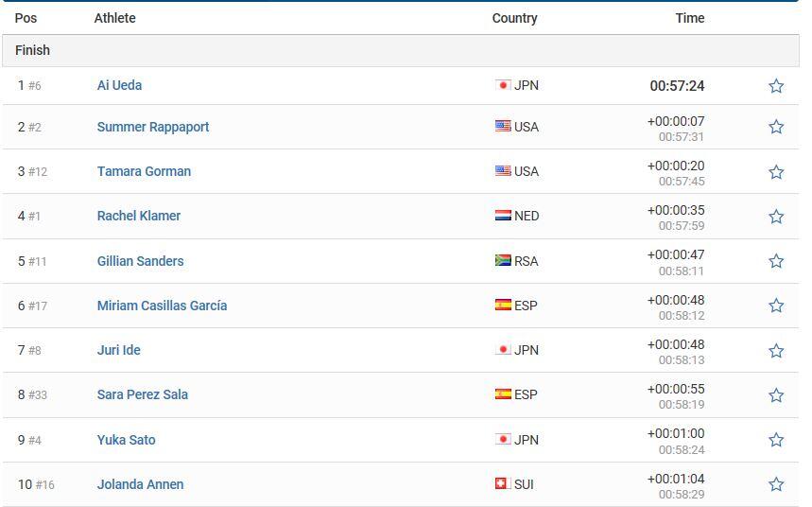
Task: Click the star beside Gillian Sanders
Action: pyautogui.click(x=776, y=261)
